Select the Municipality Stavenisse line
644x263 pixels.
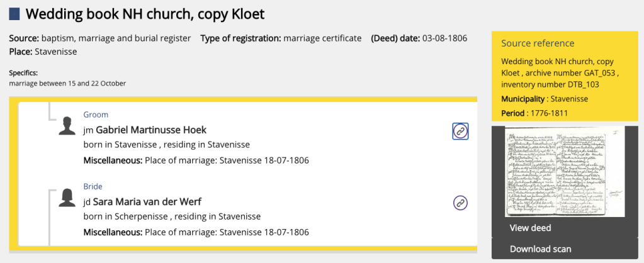[545, 99]
